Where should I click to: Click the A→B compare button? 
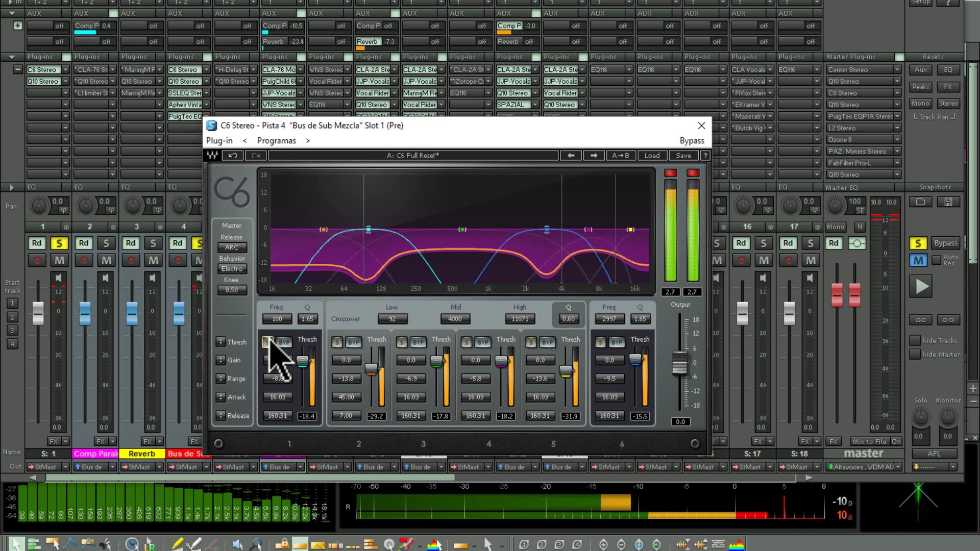[x=621, y=156]
